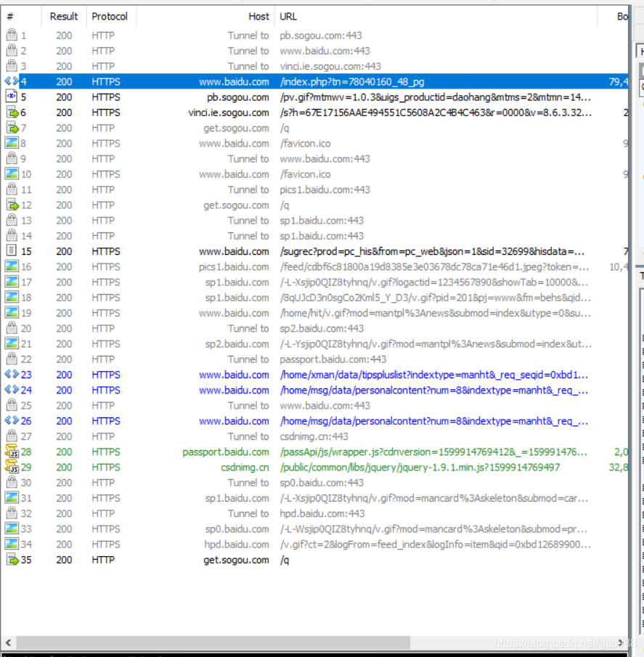Screen dimensions: 644x657
Task: Select the sp0.baidu.com:443 tunnel row
Action: pos(314,483)
